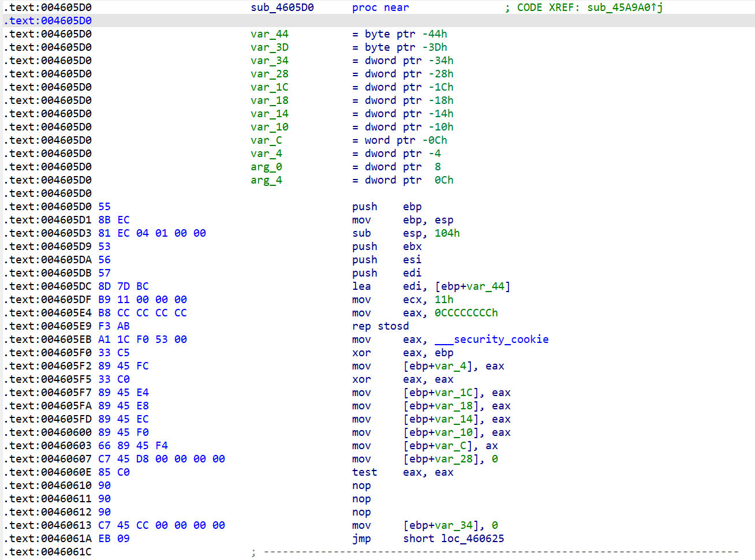Click the push esi instruction
The image size is (755, 560).
pos(387,260)
